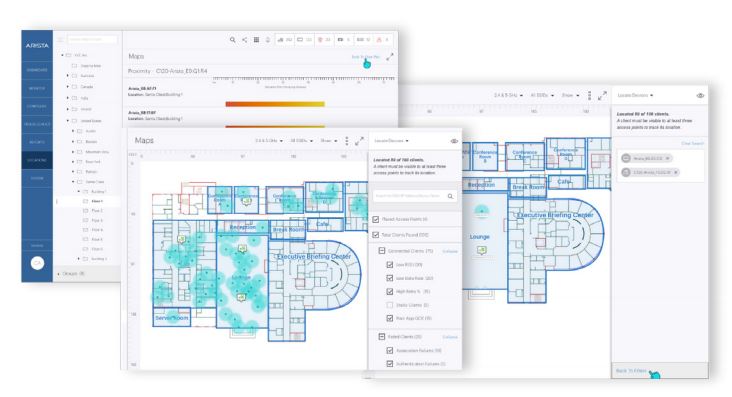The height and width of the screenshot is (397, 732).
Task: Uncheck the Placed Access Points checkbox
Action: coord(376,219)
